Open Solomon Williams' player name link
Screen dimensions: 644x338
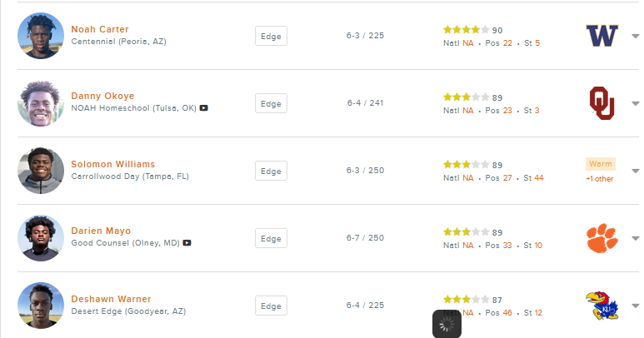112,164
